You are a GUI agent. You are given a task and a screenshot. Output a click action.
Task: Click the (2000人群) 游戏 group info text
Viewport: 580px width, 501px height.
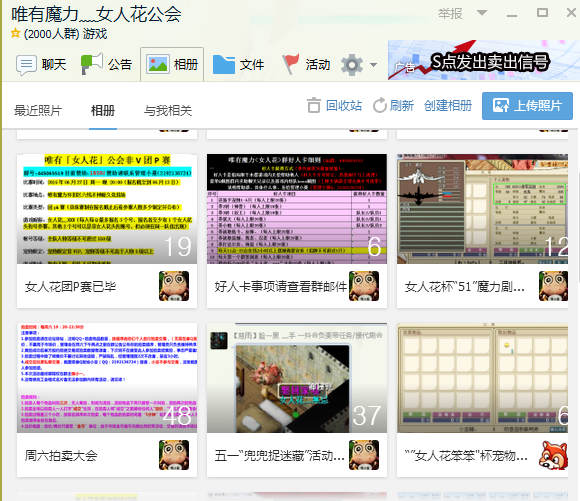click(x=65, y=34)
